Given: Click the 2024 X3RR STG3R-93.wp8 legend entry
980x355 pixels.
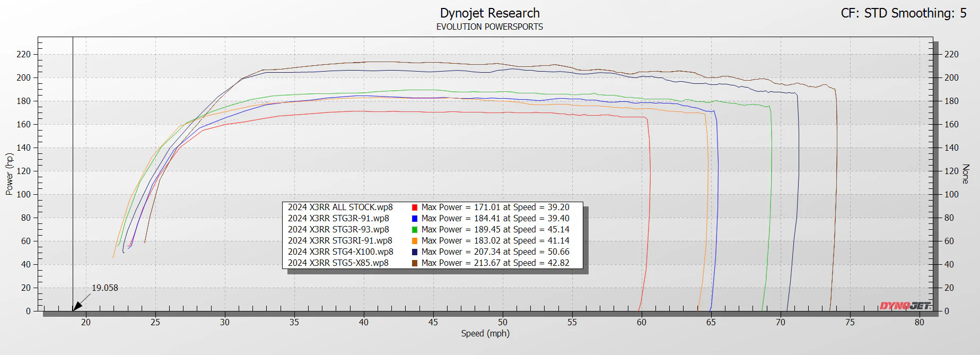Looking at the screenshot, I should pos(338,230).
